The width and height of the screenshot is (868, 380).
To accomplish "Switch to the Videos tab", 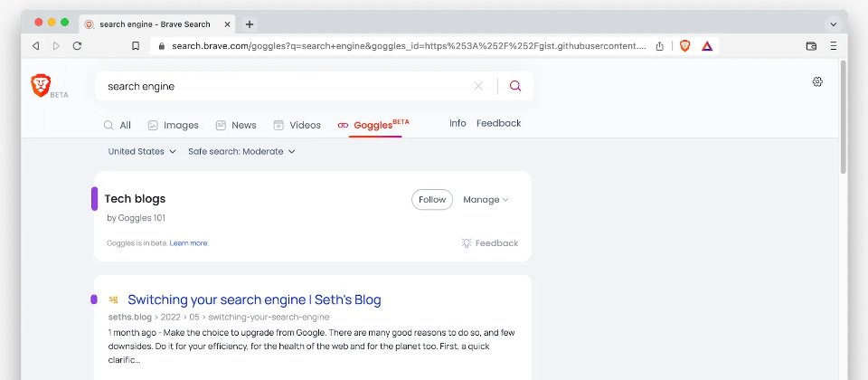I will click(297, 125).
